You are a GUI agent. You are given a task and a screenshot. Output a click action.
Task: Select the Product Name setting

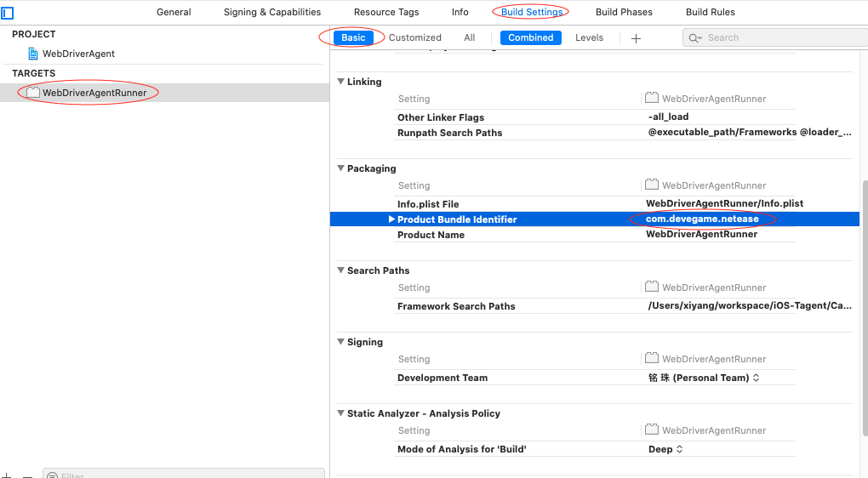[431, 235]
